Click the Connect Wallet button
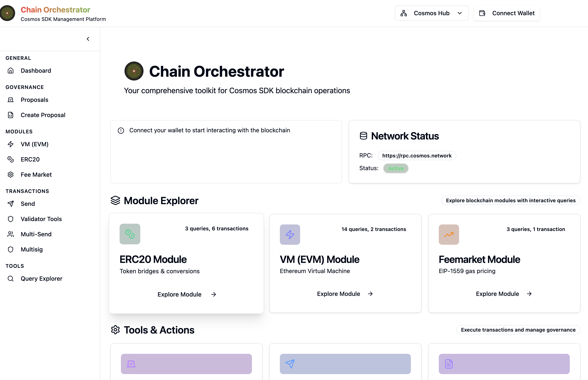 (506, 13)
